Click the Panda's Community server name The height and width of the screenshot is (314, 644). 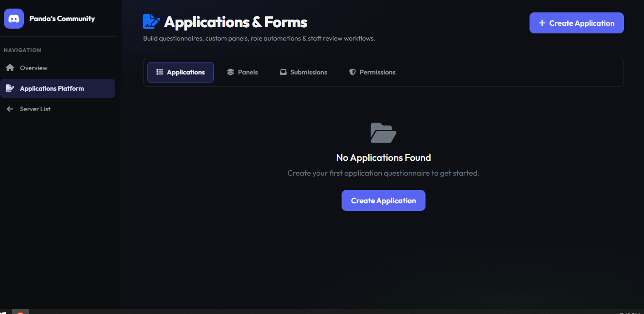(x=62, y=19)
